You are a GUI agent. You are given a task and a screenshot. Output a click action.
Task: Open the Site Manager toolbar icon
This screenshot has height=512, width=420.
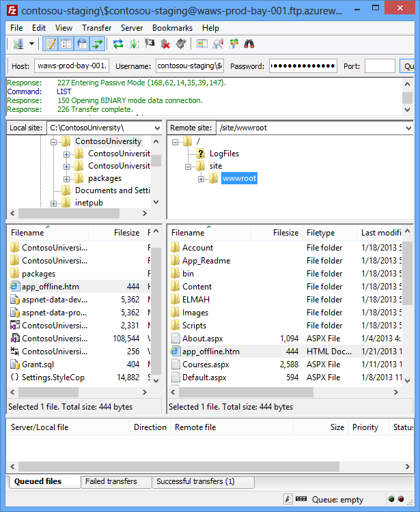tap(18, 44)
